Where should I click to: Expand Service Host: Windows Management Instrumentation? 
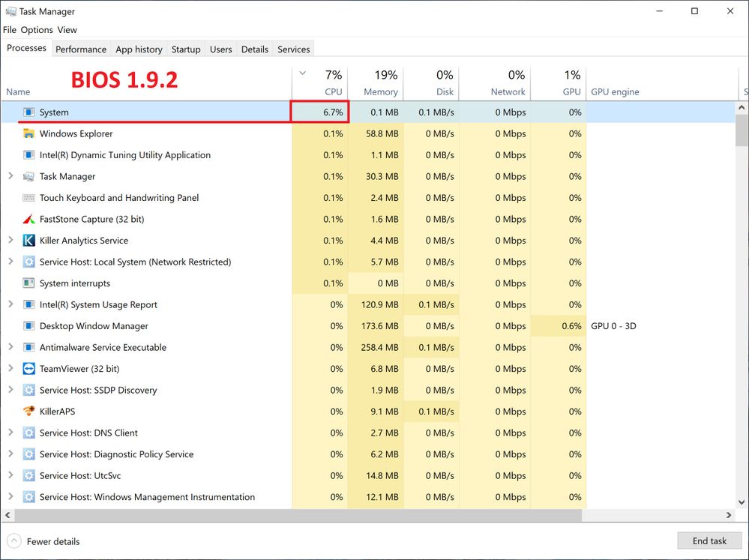[10, 496]
